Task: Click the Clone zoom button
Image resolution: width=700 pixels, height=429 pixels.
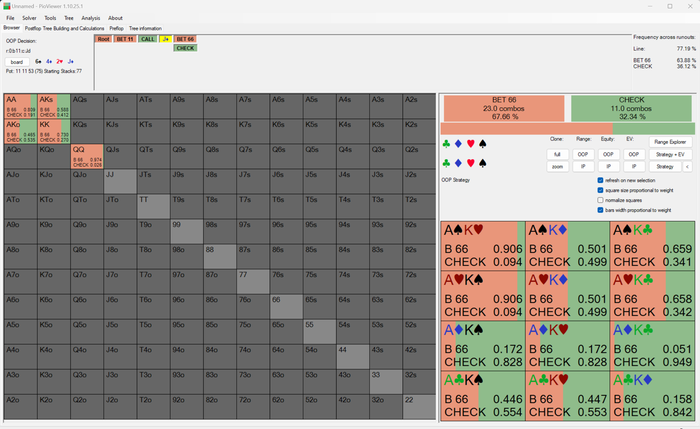Action: (x=557, y=167)
